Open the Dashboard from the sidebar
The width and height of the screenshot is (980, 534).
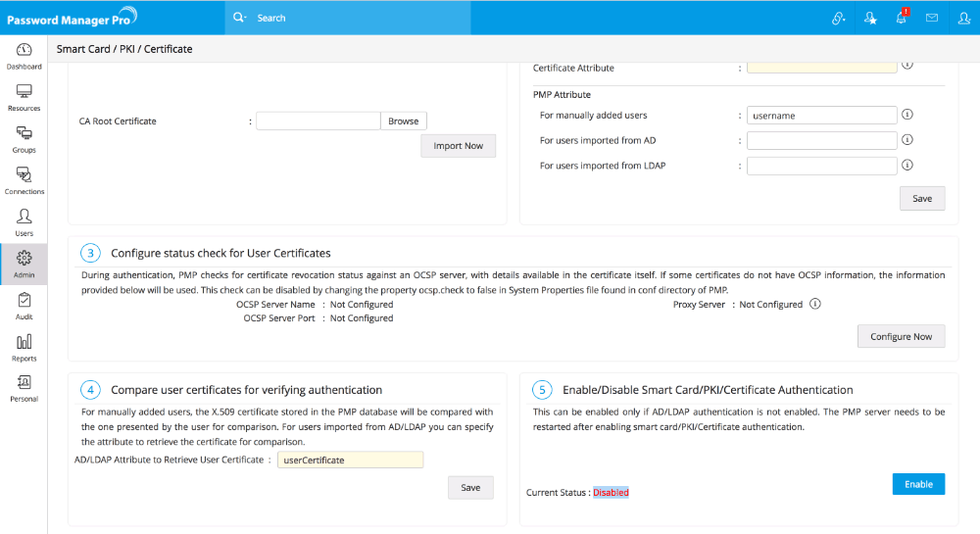click(24, 56)
